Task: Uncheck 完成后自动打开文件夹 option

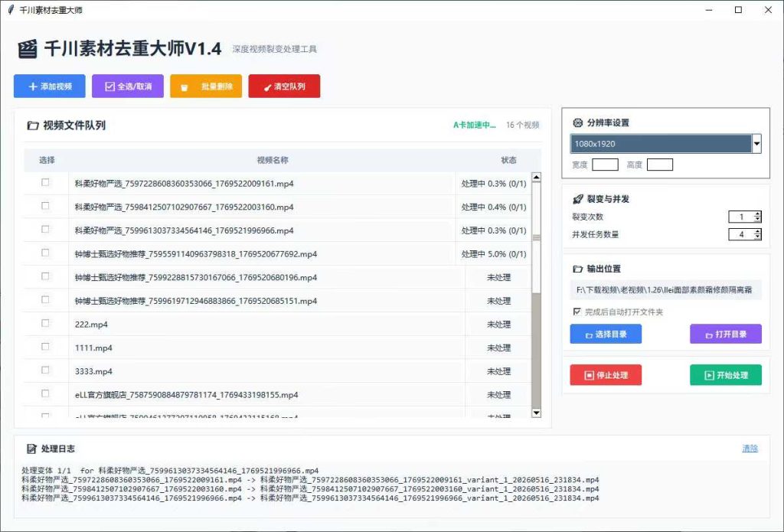Action: (577, 312)
